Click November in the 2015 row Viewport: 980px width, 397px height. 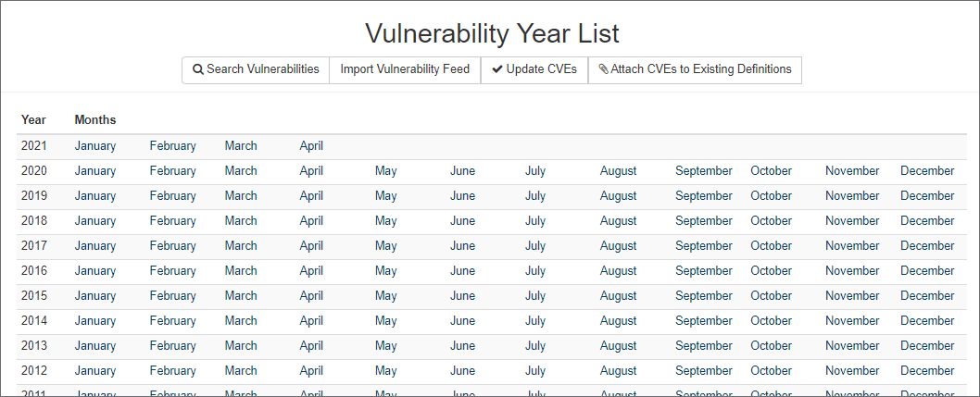[852, 296]
